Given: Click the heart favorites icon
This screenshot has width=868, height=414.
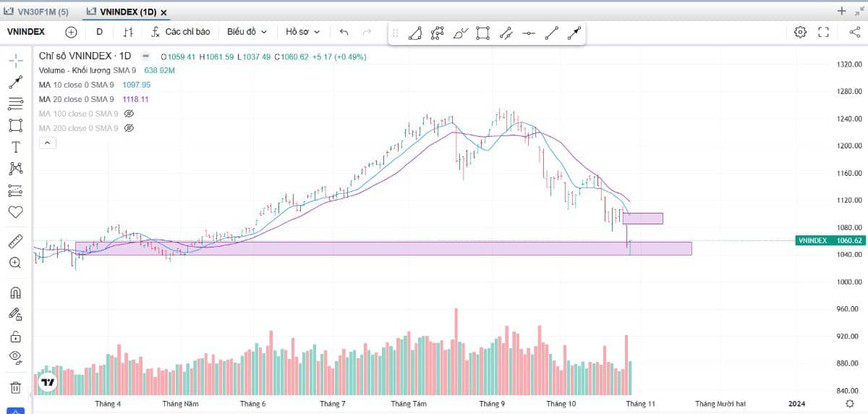Looking at the screenshot, I should 15,212.
